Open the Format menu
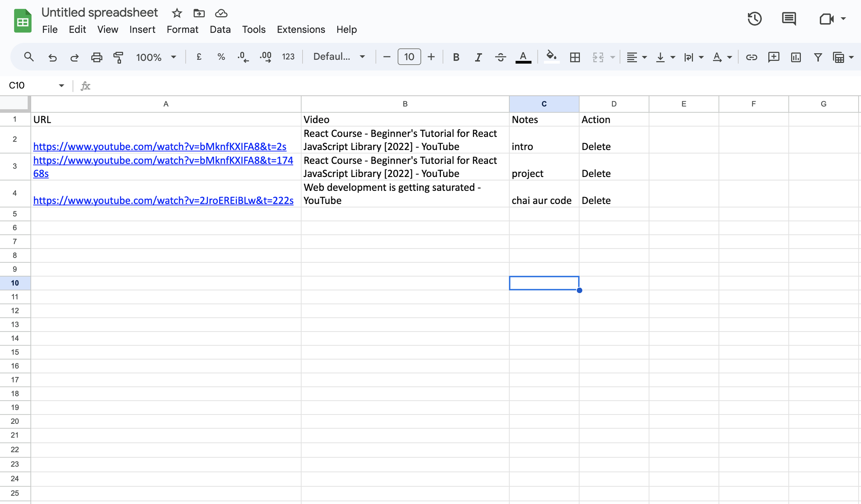861x504 pixels. [x=182, y=29]
